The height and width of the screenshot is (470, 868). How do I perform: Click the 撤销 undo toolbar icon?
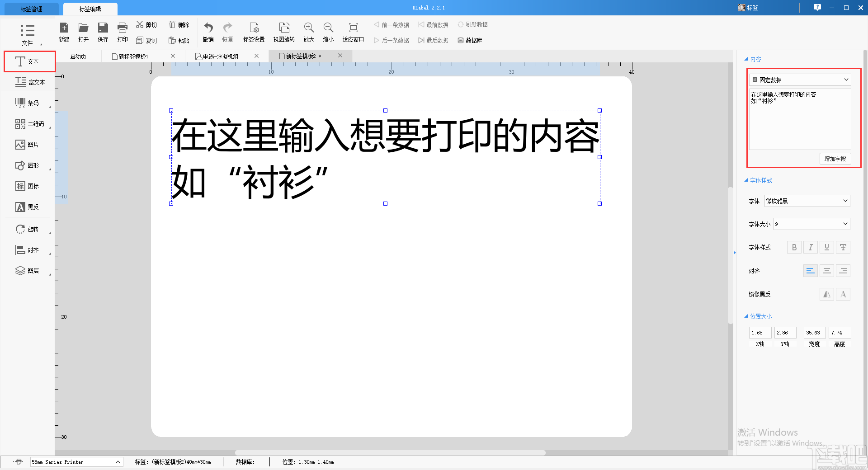208,32
